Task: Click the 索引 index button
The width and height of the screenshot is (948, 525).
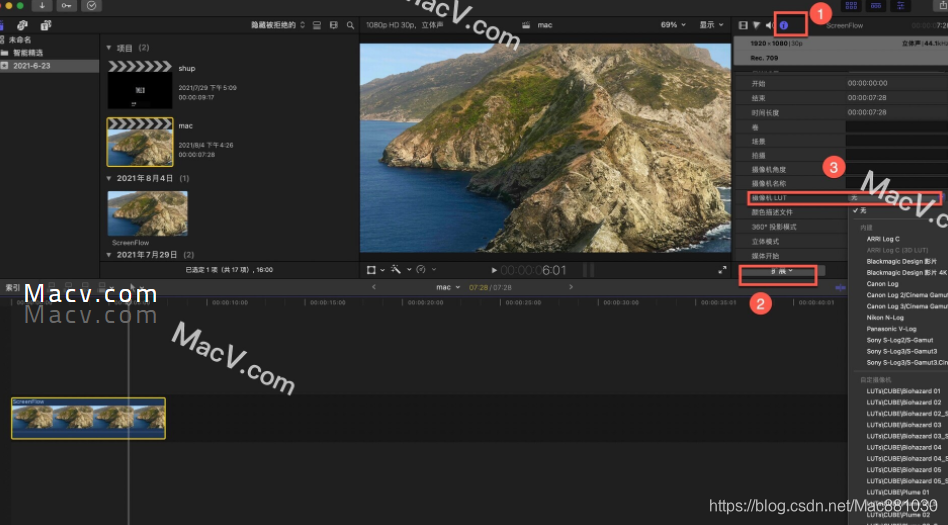Action: click(x=13, y=287)
